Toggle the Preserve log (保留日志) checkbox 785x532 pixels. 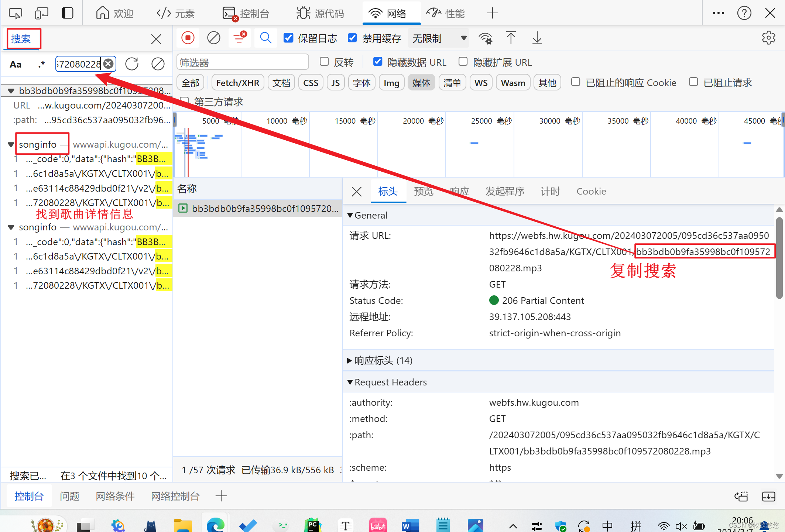[x=288, y=38]
